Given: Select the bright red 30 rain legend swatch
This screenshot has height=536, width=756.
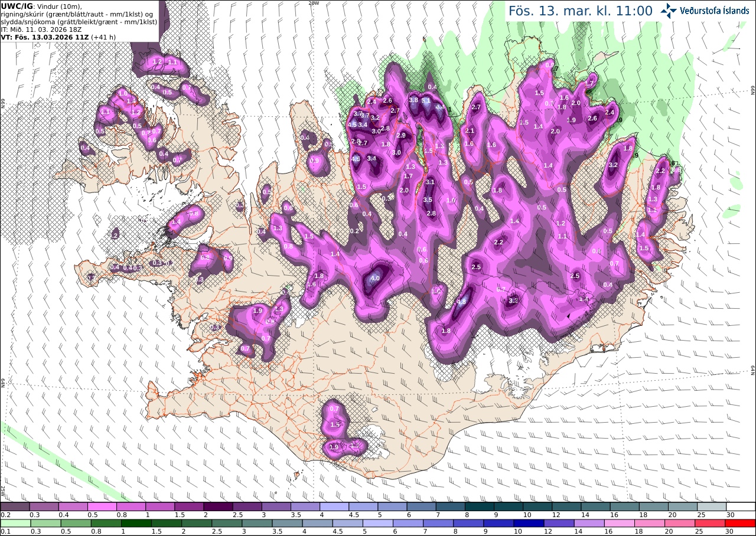Looking at the screenshot, I should (x=741, y=523).
